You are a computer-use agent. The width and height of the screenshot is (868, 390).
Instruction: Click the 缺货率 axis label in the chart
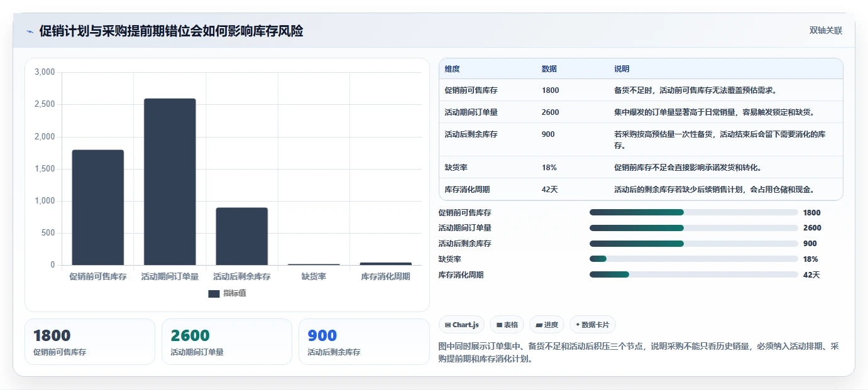click(314, 276)
